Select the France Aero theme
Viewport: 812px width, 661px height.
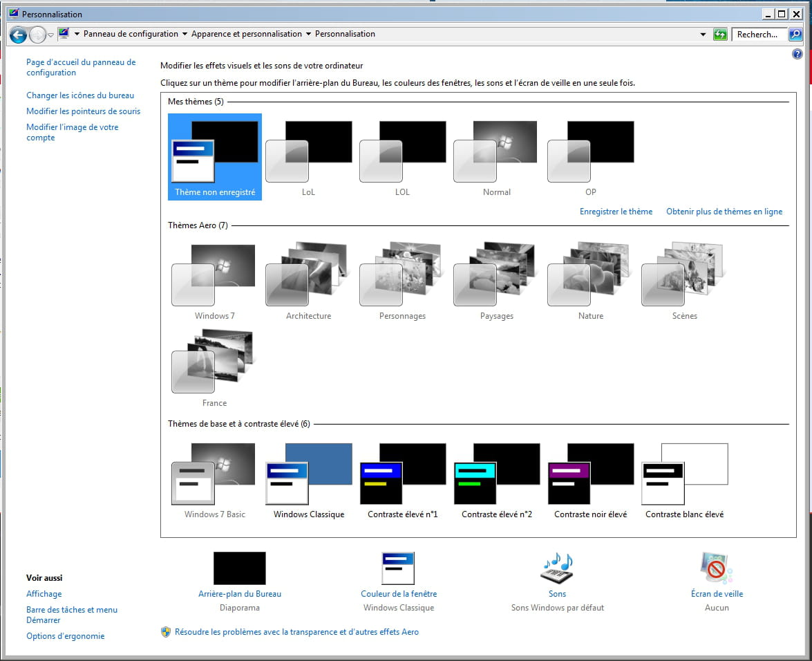pyautogui.click(x=215, y=368)
